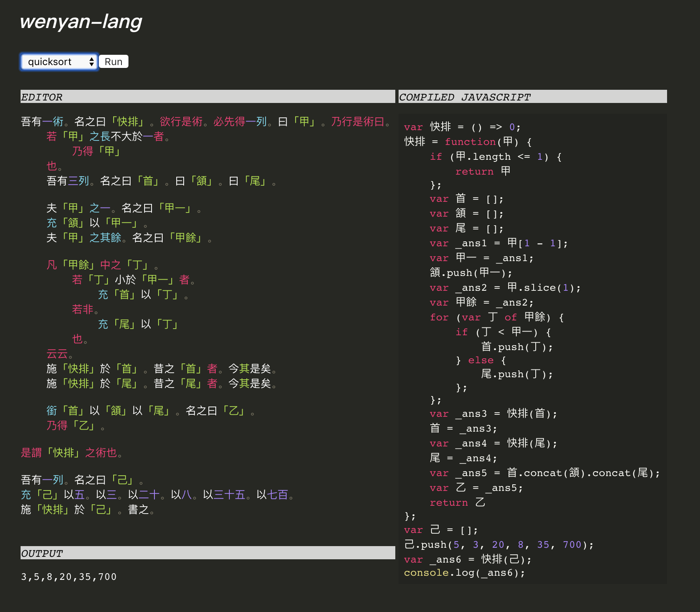Click compiled line return 甲

[x=483, y=171]
